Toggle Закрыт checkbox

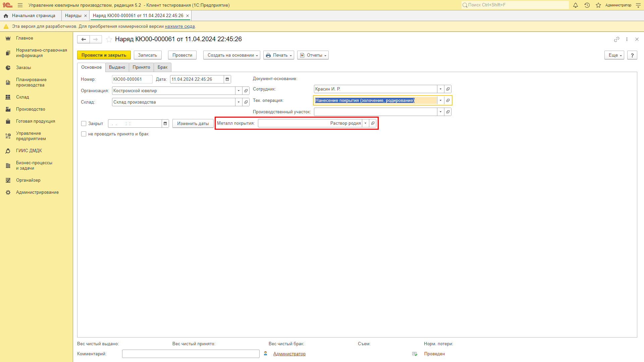coord(84,124)
